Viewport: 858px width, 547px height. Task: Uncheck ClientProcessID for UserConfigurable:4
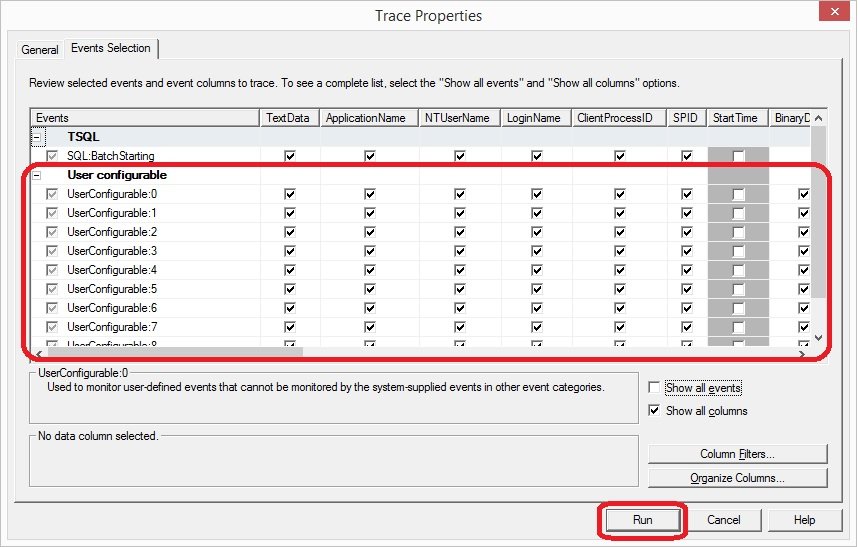(x=619, y=270)
